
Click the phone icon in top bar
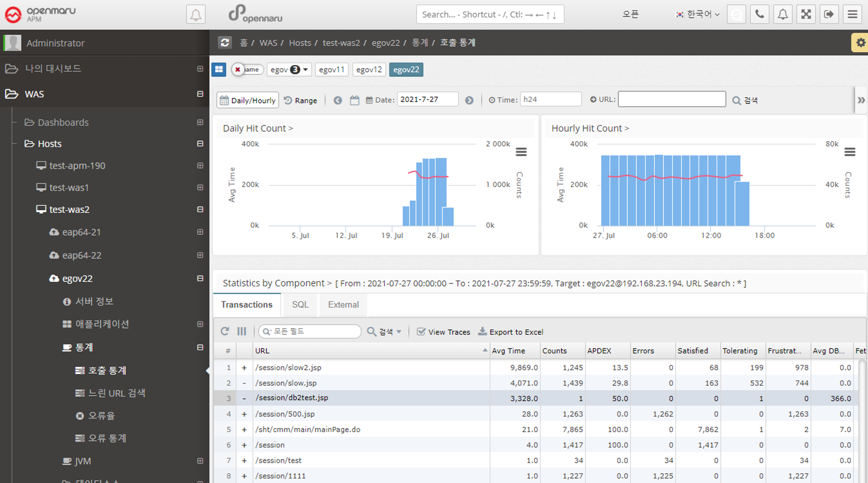tap(759, 14)
